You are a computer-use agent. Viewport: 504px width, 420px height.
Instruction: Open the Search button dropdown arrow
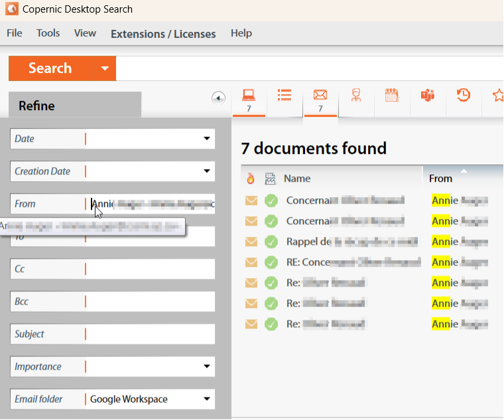(x=104, y=68)
